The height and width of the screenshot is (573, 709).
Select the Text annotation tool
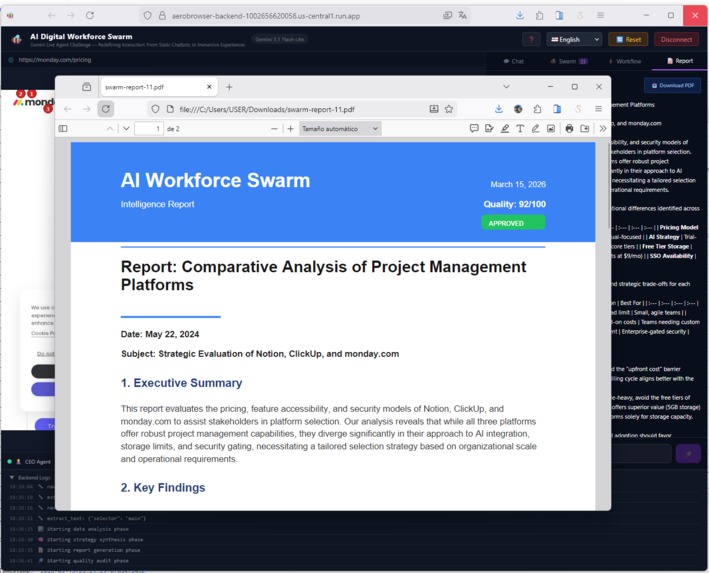520,129
